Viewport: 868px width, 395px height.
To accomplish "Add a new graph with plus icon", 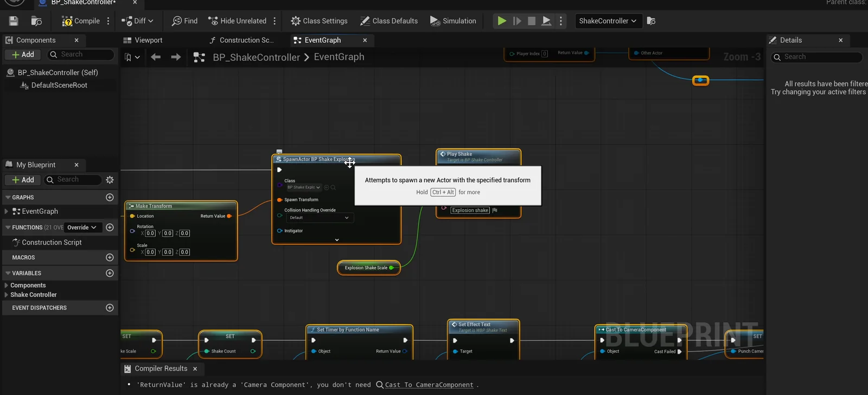I will [110, 197].
